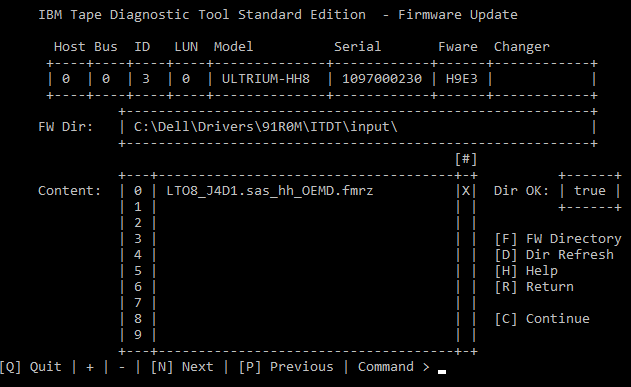Click the plus symbol in command bar
The image size is (631, 387).
tap(90, 367)
